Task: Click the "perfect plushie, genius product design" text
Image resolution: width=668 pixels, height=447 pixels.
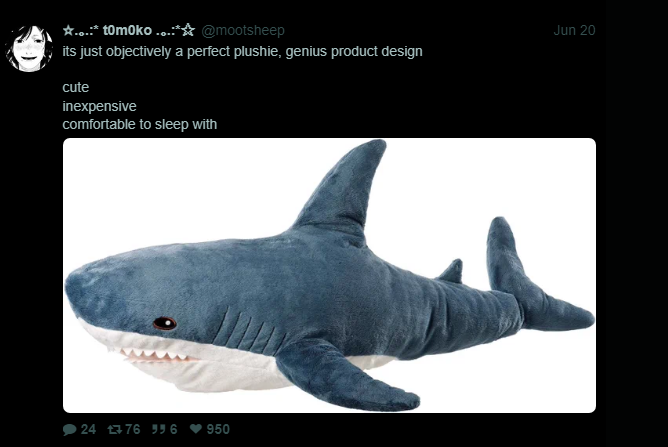Action: [305, 51]
